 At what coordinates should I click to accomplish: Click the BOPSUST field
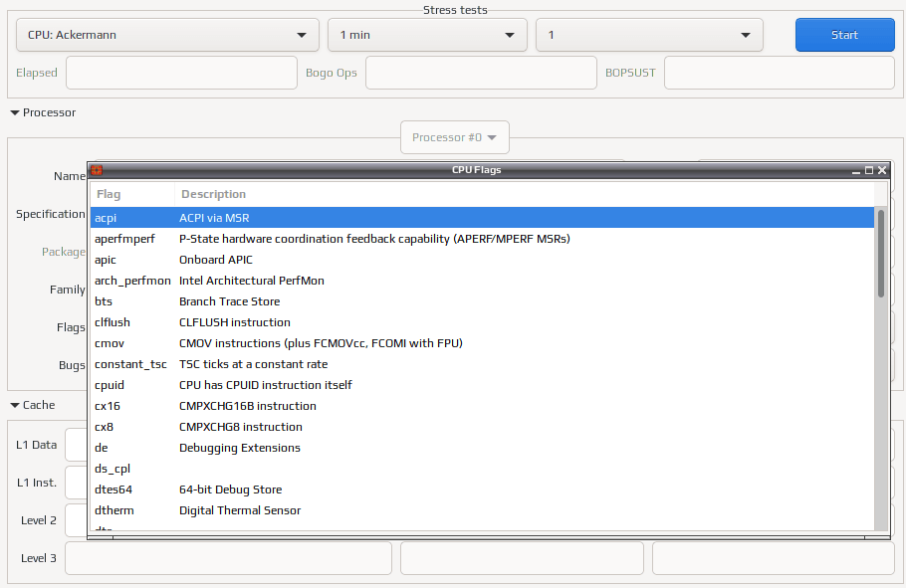[x=780, y=73]
